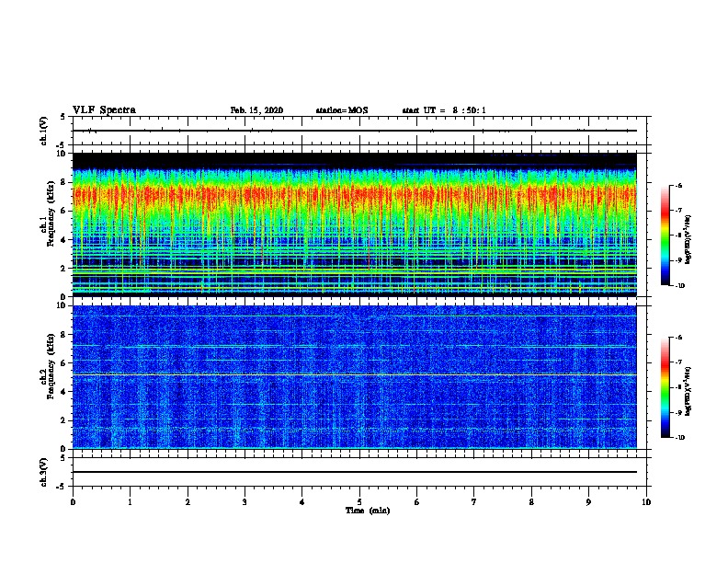Click the 'Time (min)' axis label

tap(368, 511)
